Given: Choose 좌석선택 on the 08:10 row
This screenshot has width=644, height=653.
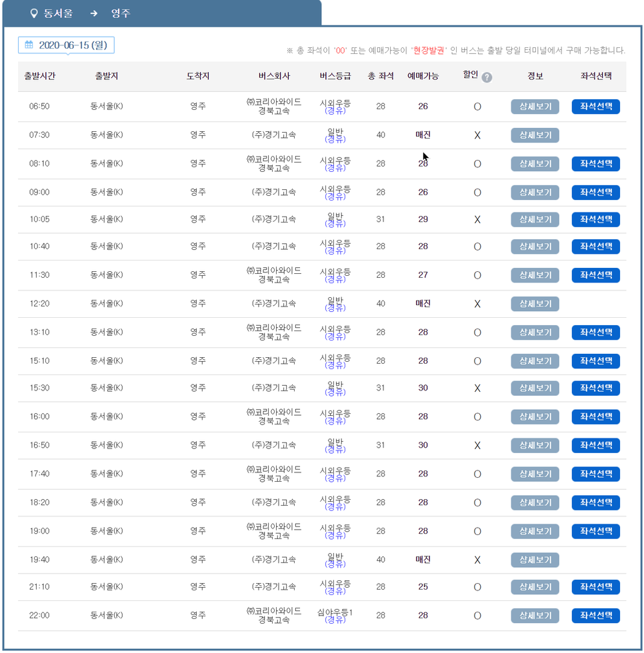Looking at the screenshot, I should pyautogui.click(x=596, y=164).
